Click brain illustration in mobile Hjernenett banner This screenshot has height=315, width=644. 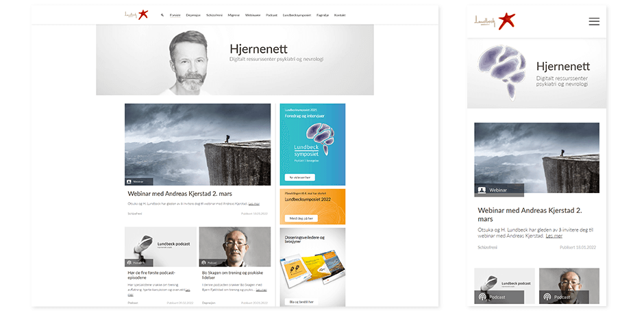[x=502, y=73]
